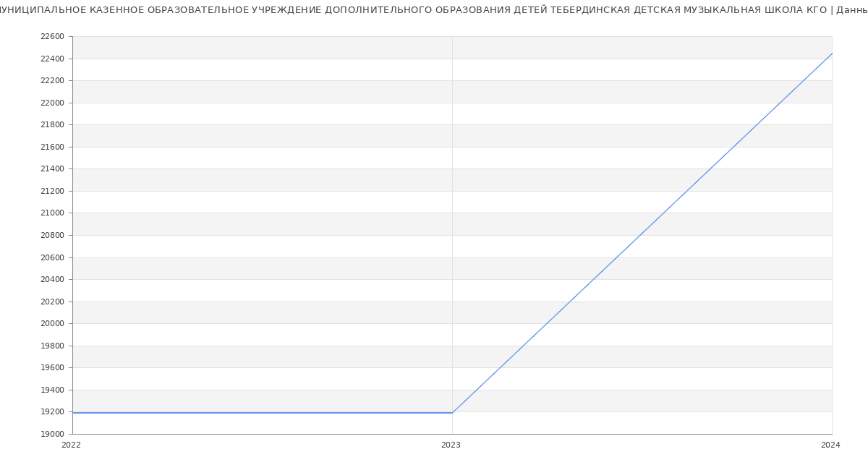
Task: Click the 20800 y-axis label
Action: (52, 236)
